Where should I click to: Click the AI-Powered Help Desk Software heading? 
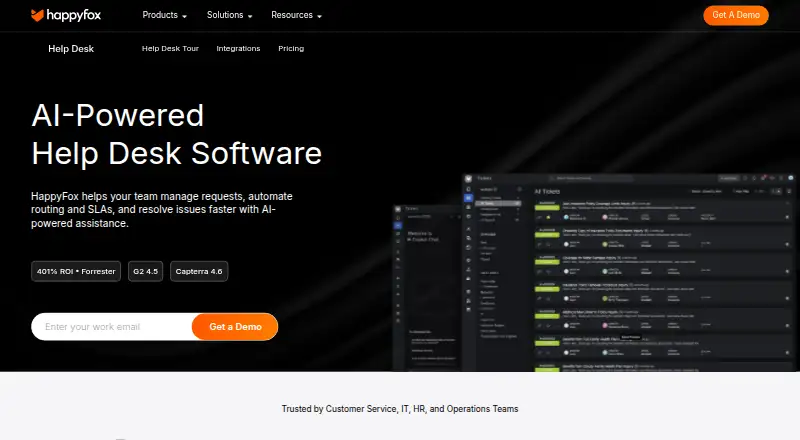point(177,134)
